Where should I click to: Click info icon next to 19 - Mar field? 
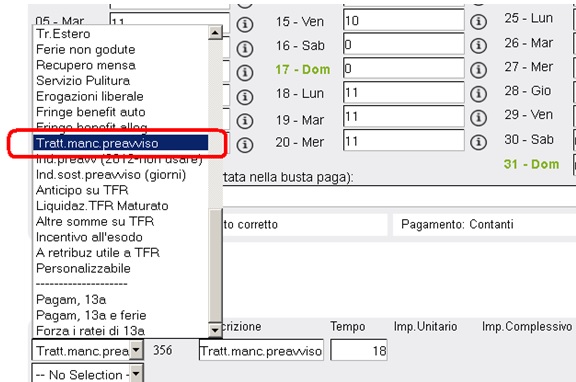478,118
